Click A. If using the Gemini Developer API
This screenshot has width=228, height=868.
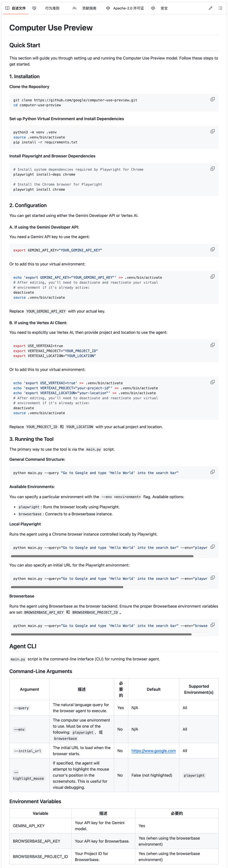tap(44, 227)
